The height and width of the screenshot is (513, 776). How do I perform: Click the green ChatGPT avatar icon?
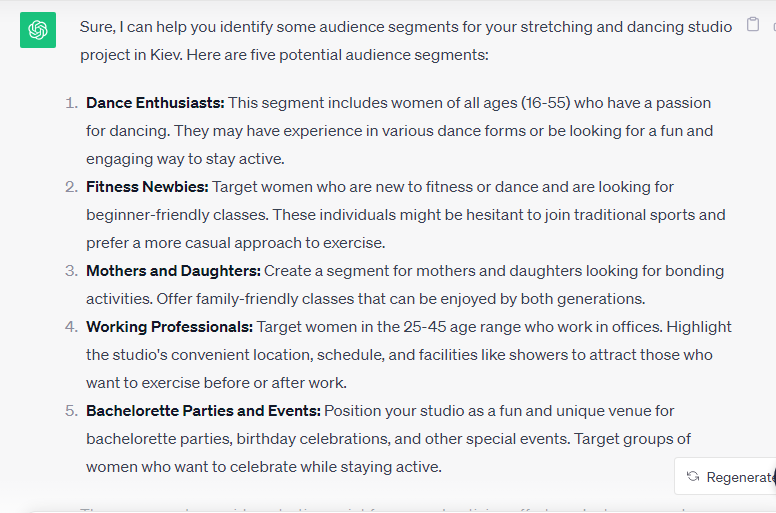pyautogui.click(x=38, y=30)
